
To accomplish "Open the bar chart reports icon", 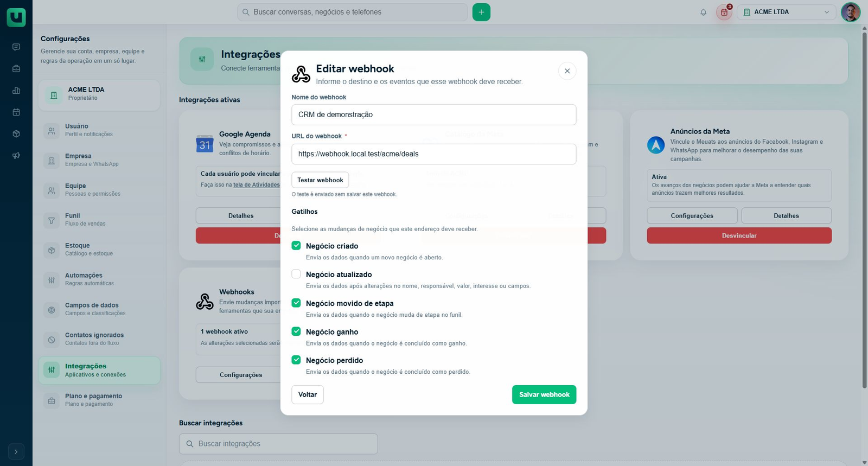I will [16, 91].
